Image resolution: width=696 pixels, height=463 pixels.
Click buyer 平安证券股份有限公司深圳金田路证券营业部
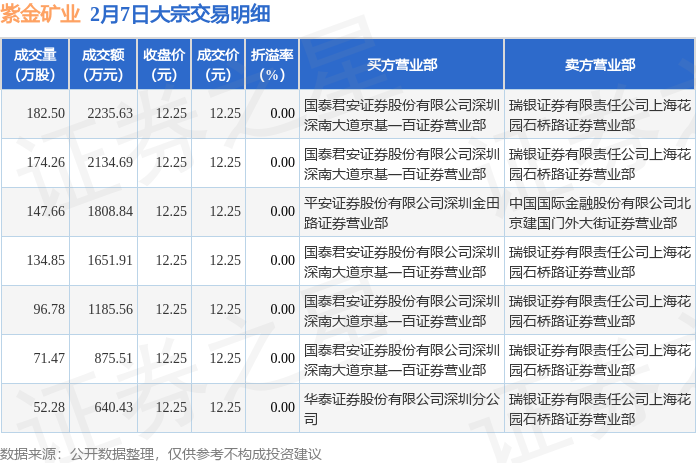point(402,213)
